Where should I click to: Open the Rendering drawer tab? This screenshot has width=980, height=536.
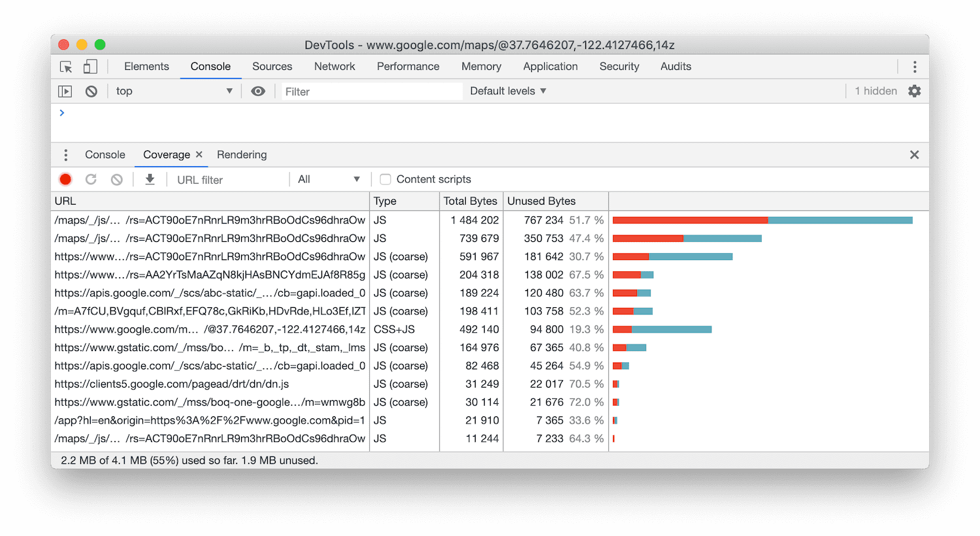tap(242, 155)
